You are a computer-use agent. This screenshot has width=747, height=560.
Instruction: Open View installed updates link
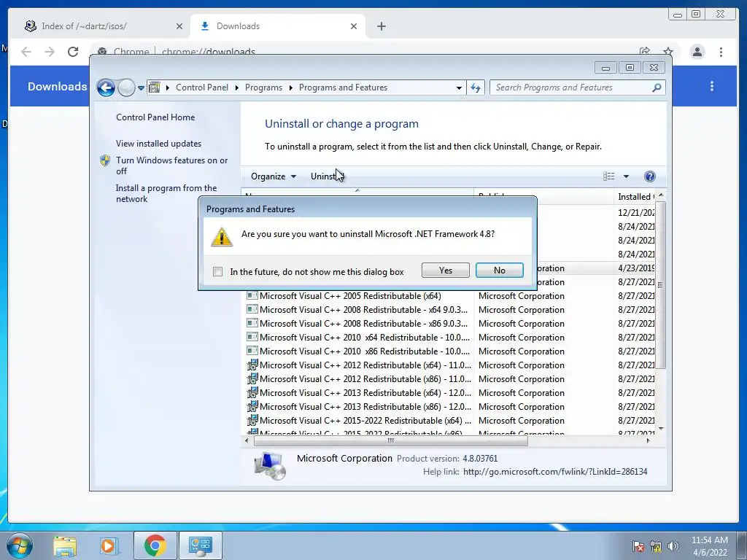tap(158, 144)
